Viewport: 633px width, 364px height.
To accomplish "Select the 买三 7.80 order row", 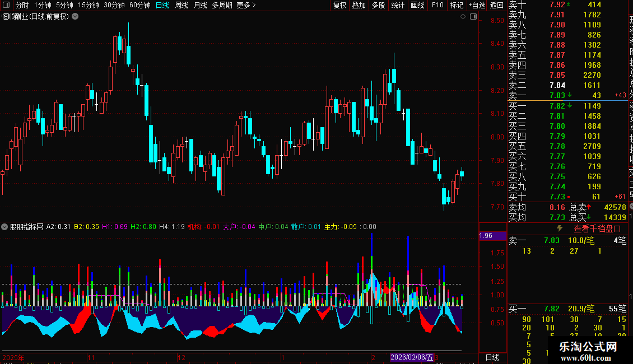I will tap(567, 126).
